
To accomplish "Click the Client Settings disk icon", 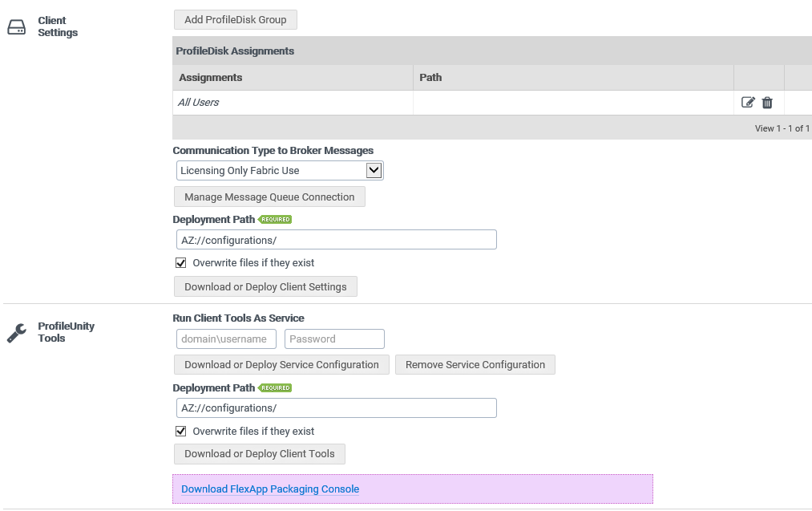I will click(16, 27).
